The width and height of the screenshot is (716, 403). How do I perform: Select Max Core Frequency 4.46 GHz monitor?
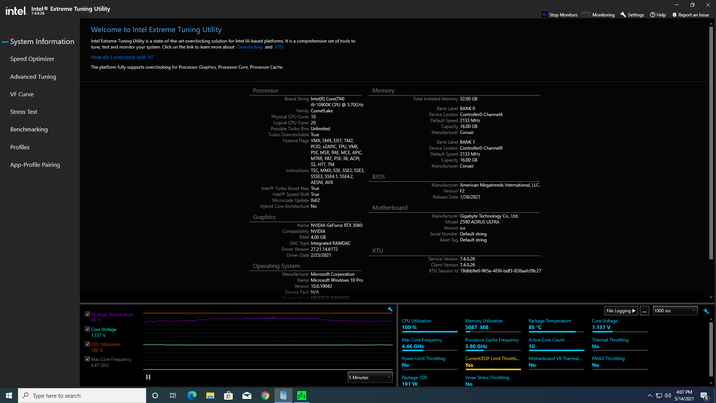429,343
